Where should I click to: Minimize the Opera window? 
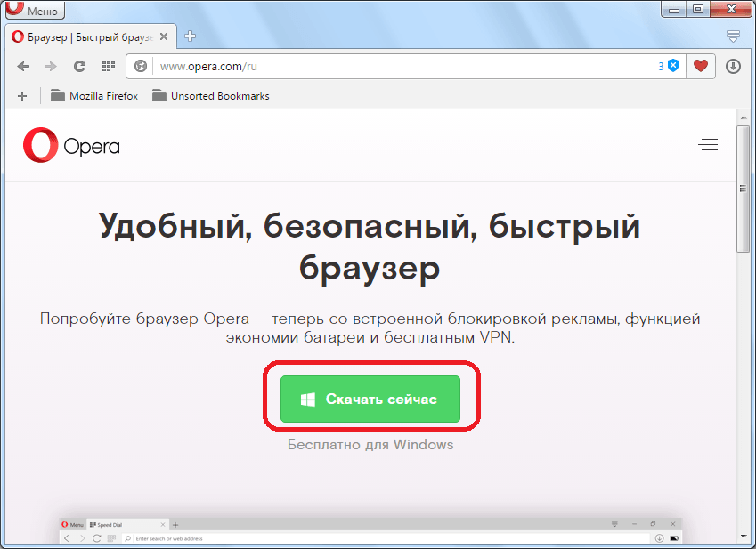point(674,9)
